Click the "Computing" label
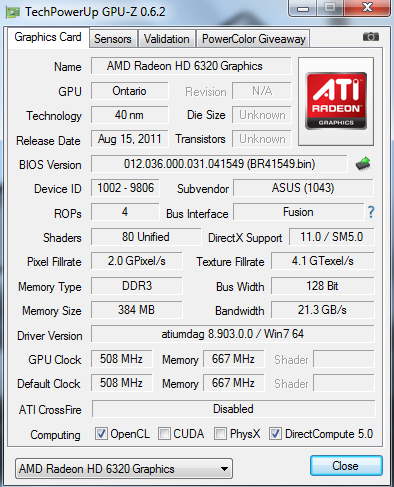The height and width of the screenshot is (487, 394). (x=55, y=435)
